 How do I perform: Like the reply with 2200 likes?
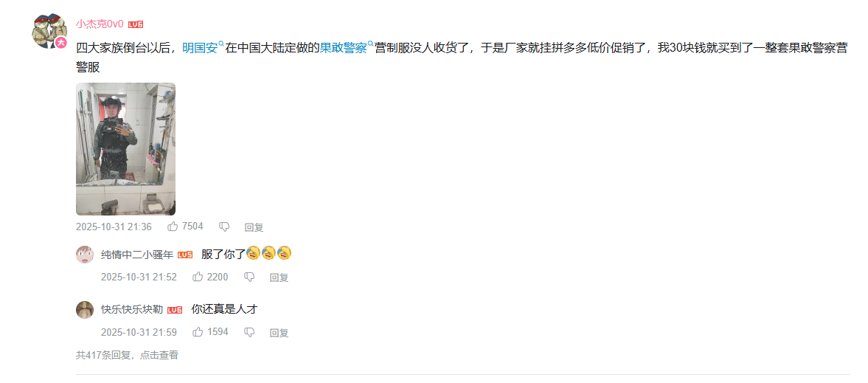(x=209, y=277)
